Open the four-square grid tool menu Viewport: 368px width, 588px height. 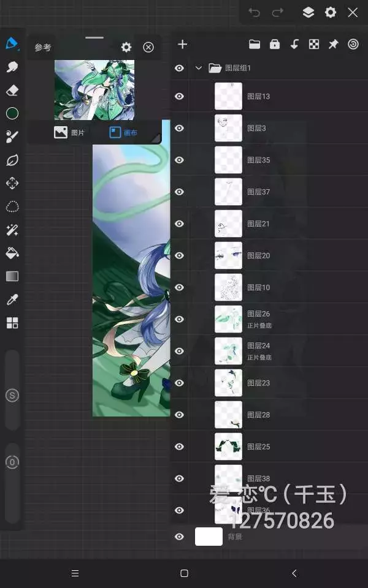(12, 323)
